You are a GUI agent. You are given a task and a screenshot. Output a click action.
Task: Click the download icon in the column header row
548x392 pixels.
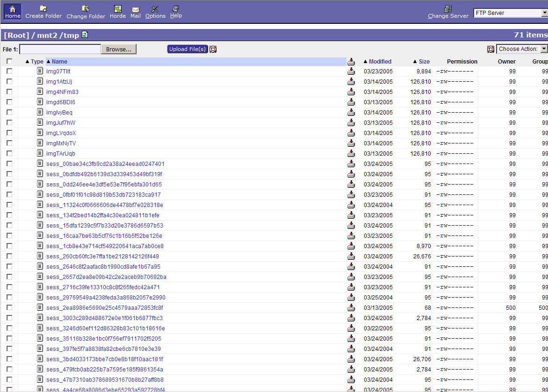pos(351,62)
